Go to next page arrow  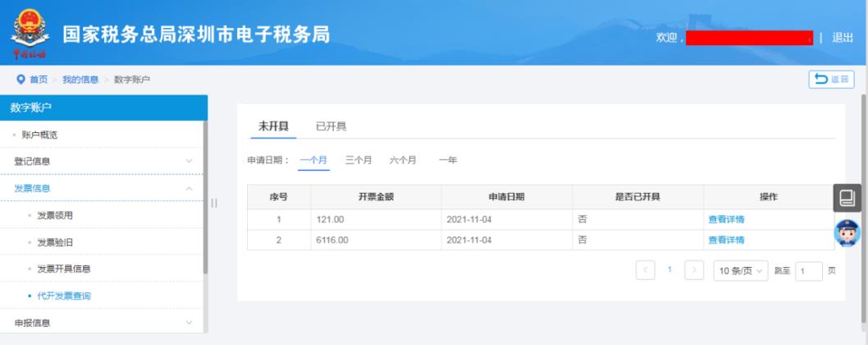694,270
